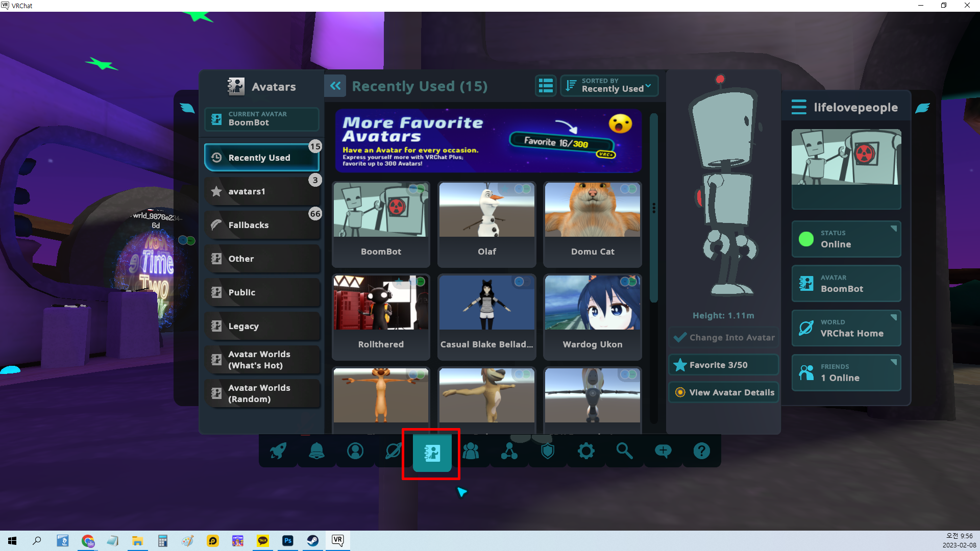Screen dimensions: 980x551
Task: Expand the Friends 1 Online tile
Action: tap(846, 372)
